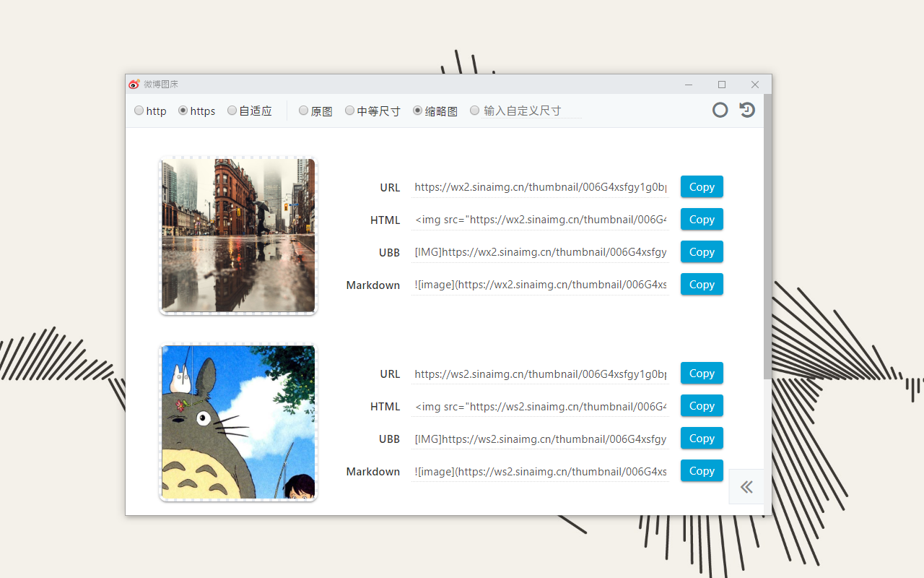Copy the HTML code of the Totoro image
The image size is (924, 578).
pyautogui.click(x=701, y=405)
